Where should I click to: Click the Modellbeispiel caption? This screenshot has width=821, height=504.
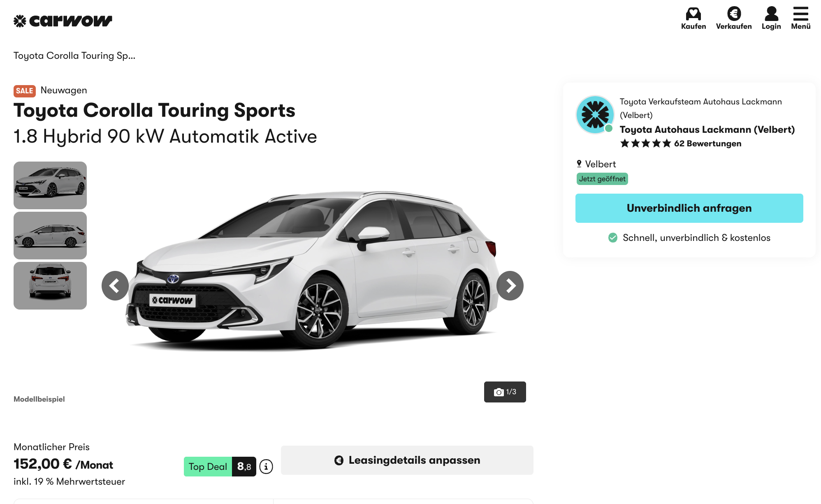pyautogui.click(x=39, y=399)
